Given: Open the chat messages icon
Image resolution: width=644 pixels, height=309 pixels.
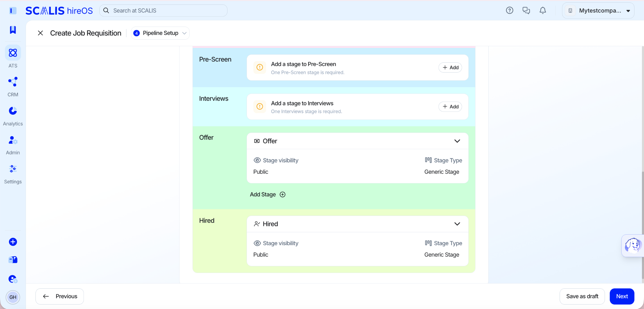Looking at the screenshot, I should [x=526, y=10].
